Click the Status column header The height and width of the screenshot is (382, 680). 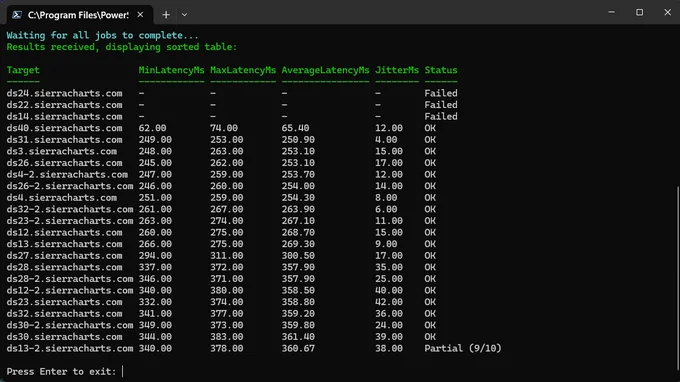point(441,70)
